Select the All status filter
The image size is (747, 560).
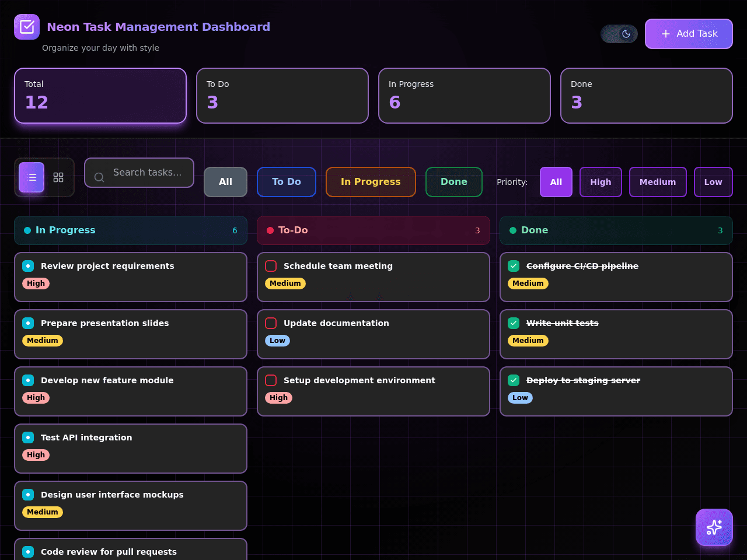[225, 182]
